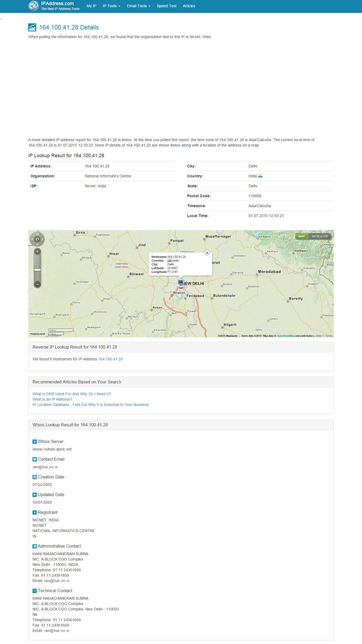Click the map zoom slider handle

38,269
